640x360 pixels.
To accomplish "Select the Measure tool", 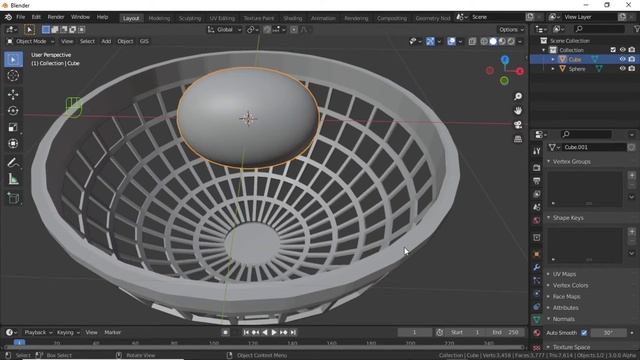I will click(x=13, y=179).
